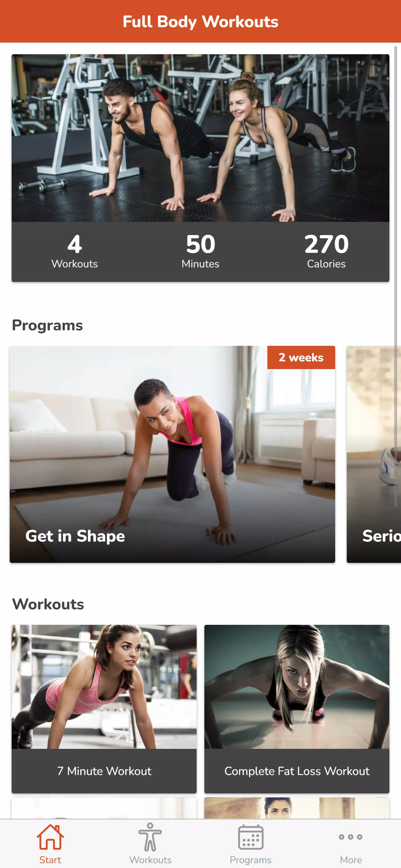The width and height of the screenshot is (401, 868).
Task: Open the Programs calendar icon
Action: coord(250,837)
